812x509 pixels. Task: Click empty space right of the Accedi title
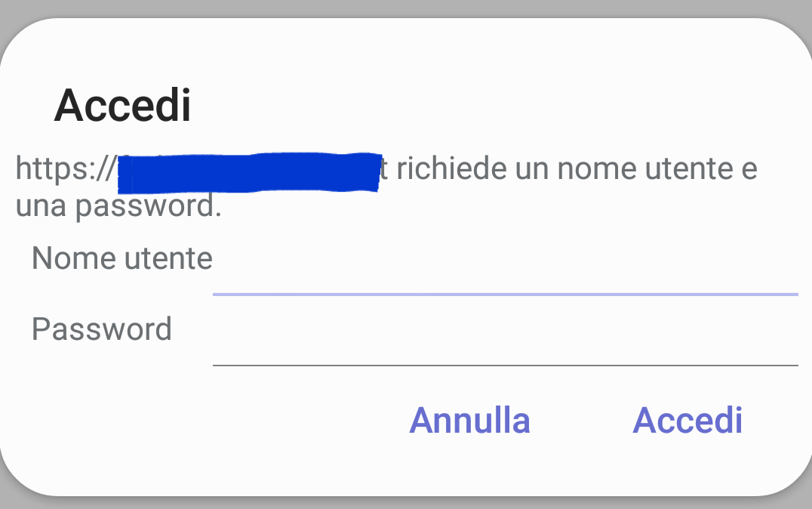point(491,106)
